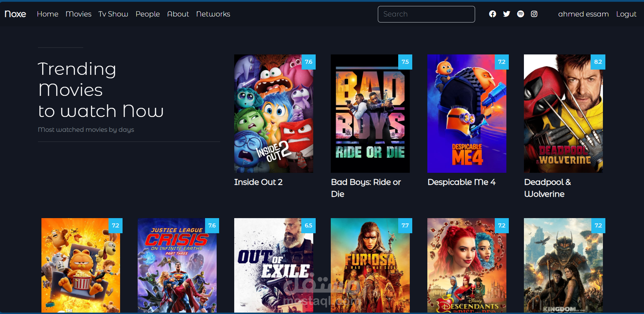
Task: Click the Most watched movies by days text
Action: 86,130
